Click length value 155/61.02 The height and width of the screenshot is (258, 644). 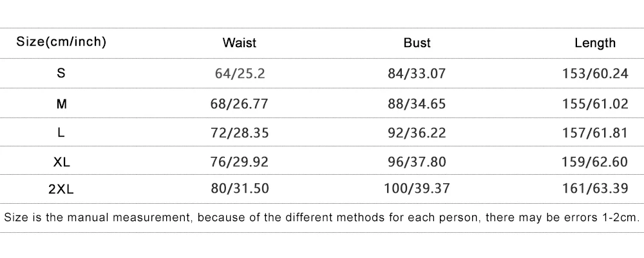(595, 103)
